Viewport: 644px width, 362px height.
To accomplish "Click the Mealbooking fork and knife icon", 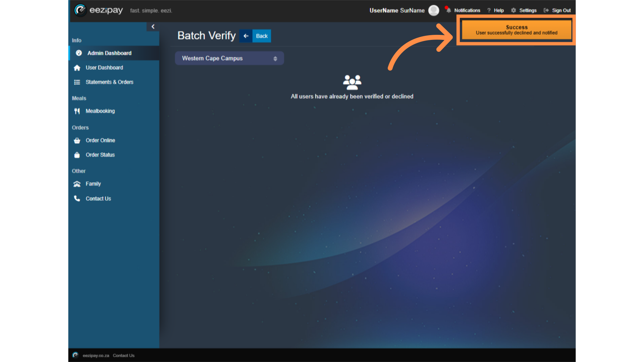I will (x=77, y=111).
